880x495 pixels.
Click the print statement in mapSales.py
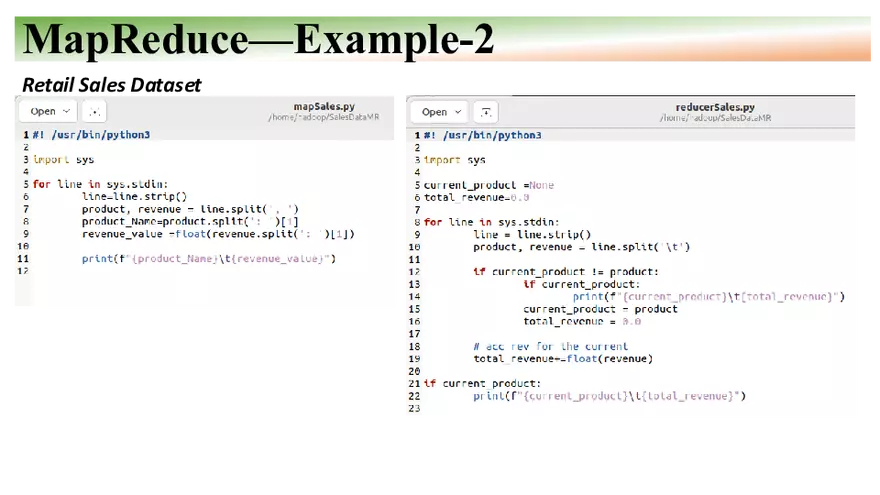click(x=209, y=258)
